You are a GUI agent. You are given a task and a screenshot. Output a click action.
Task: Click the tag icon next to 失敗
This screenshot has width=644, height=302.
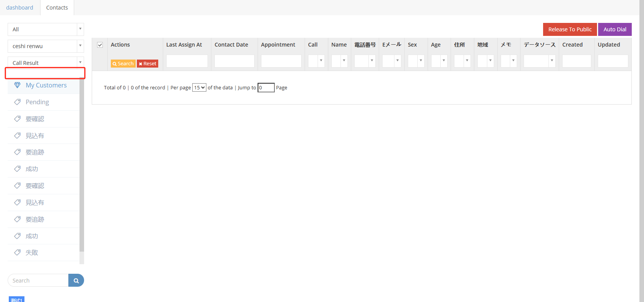[17, 252]
